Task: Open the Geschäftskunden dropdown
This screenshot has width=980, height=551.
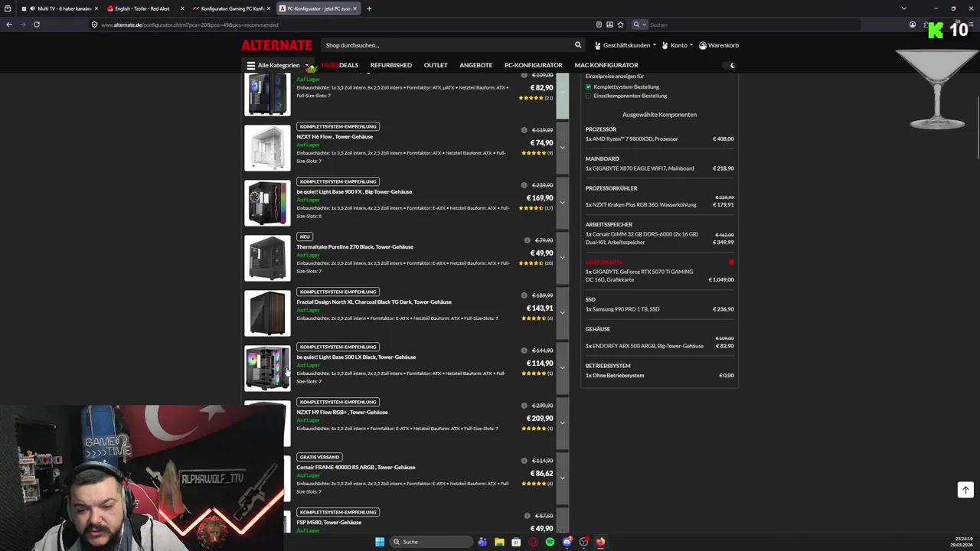Action: click(x=626, y=45)
